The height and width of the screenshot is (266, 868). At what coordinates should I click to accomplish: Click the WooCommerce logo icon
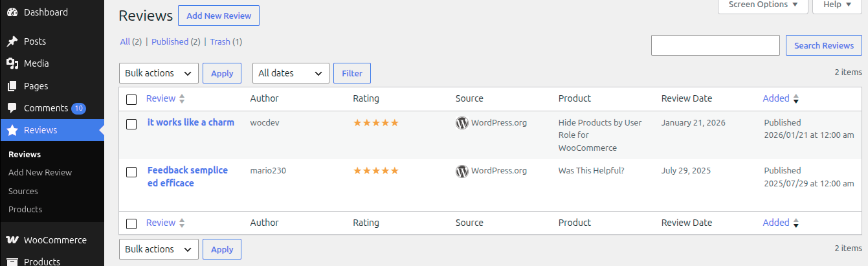coord(12,240)
